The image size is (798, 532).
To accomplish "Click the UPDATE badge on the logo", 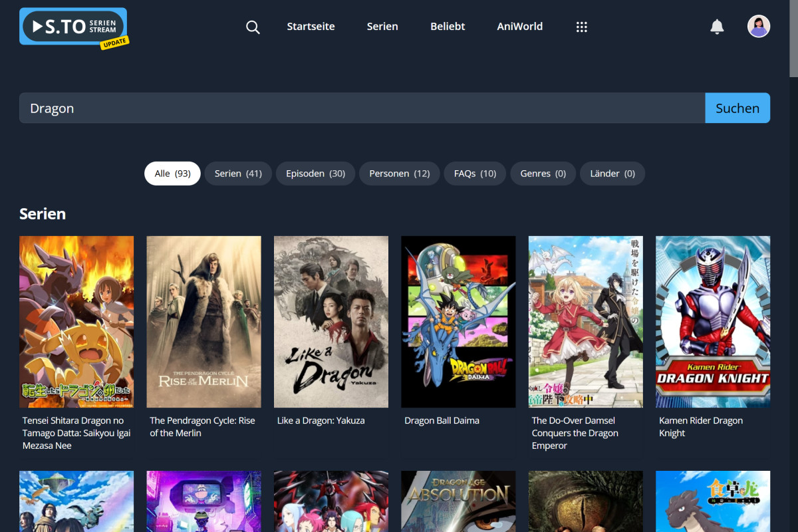I will [x=114, y=41].
